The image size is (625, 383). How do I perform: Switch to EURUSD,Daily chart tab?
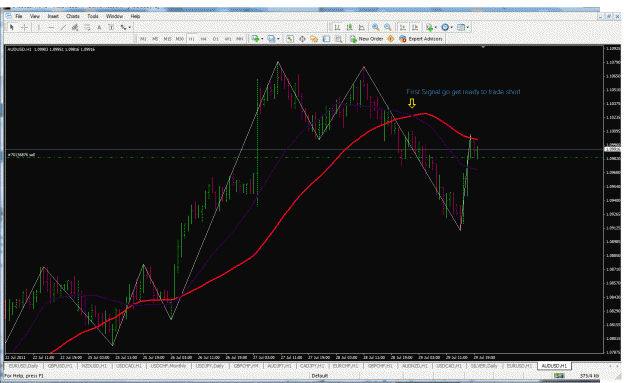tap(24, 366)
